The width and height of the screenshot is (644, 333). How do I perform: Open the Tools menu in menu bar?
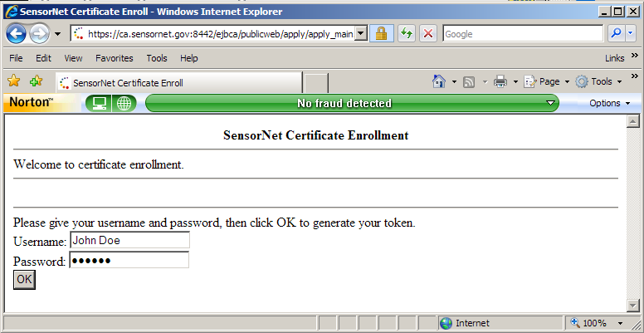click(x=157, y=58)
